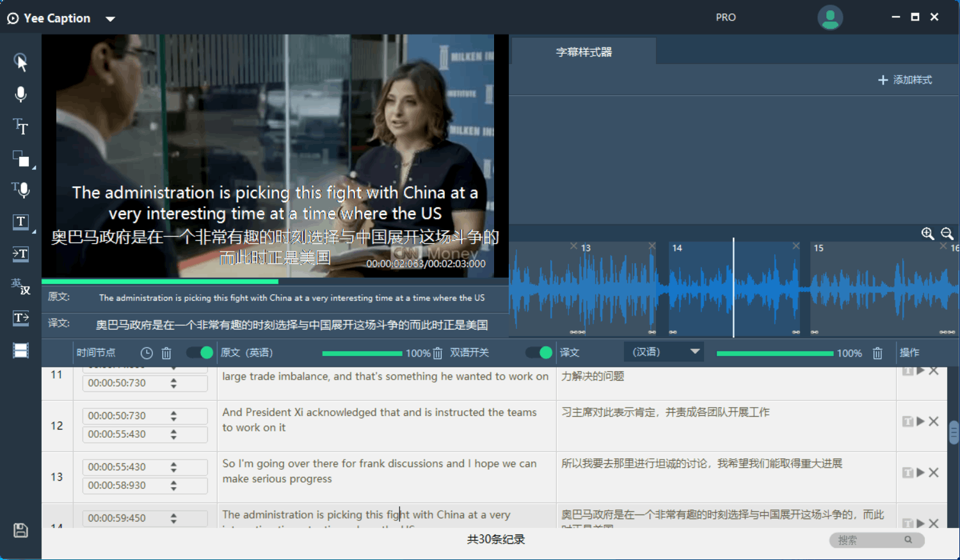Image resolution: width=960 pixels, height=560 pixels.
Task: Click the 操作 column header
Action: point(909,353)
